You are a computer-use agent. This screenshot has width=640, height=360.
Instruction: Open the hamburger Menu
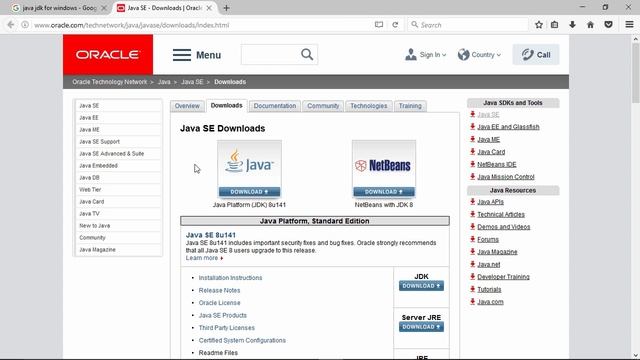[197, 55]
